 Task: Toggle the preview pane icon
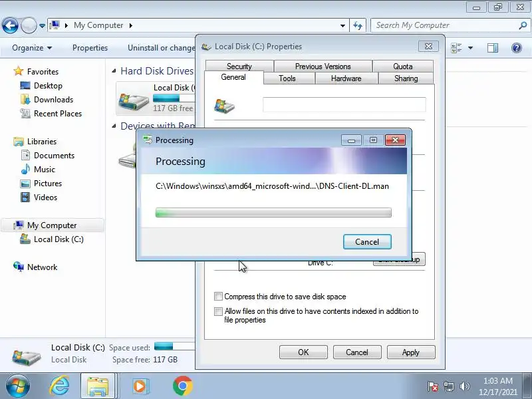[493, 48]
